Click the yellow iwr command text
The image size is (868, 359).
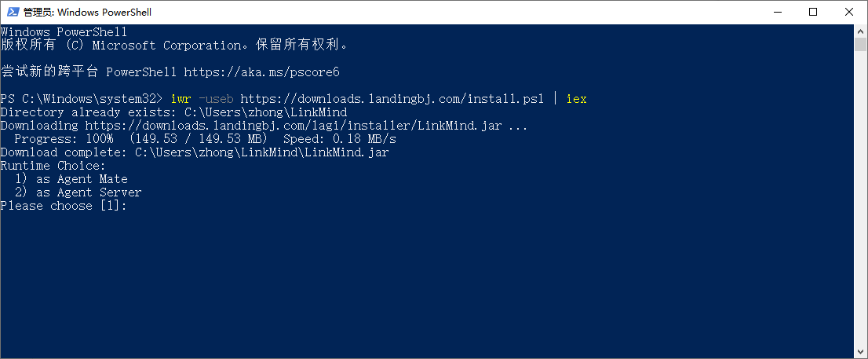coord(181,99)
